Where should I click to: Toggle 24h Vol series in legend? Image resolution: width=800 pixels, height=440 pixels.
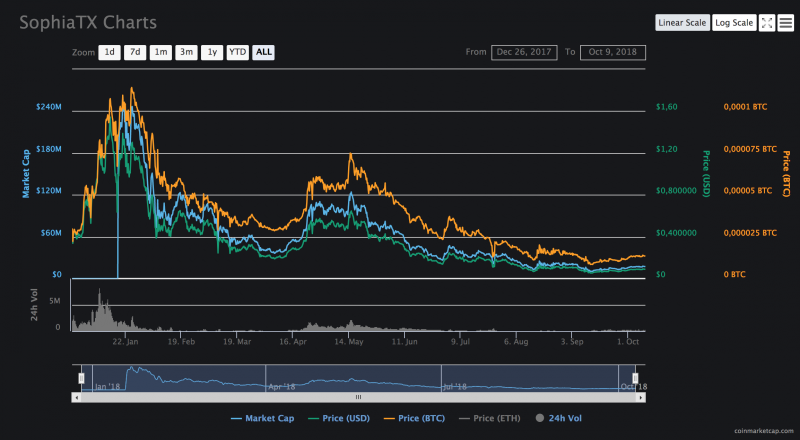[559, 418]
